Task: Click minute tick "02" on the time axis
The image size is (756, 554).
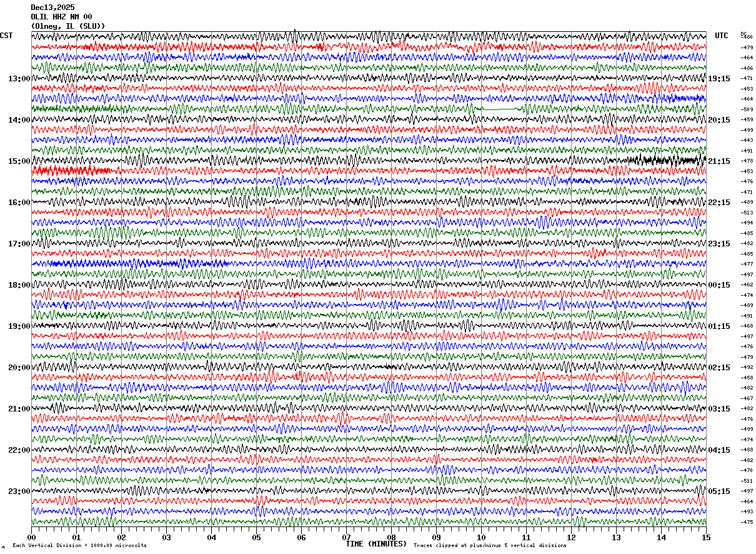Action: pyautogui.click(x=121, y=537)
